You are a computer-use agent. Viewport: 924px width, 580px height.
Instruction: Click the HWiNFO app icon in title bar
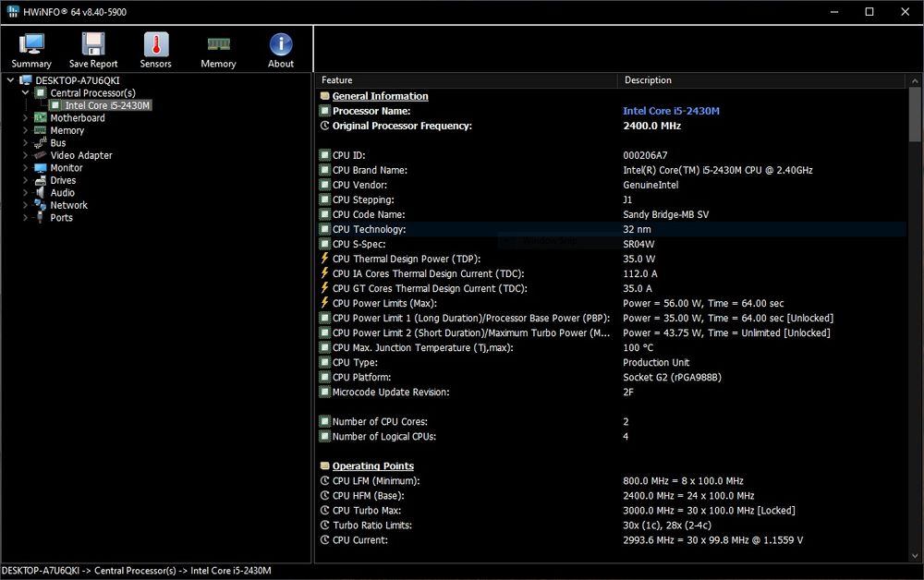click(x=13, y=11)
